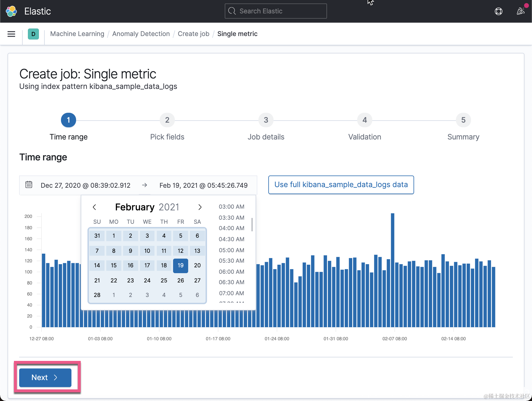Click the start date Dec 27, 2020 field
The image size is (532, 401).
pyautogui.click(x=86, y=185)
